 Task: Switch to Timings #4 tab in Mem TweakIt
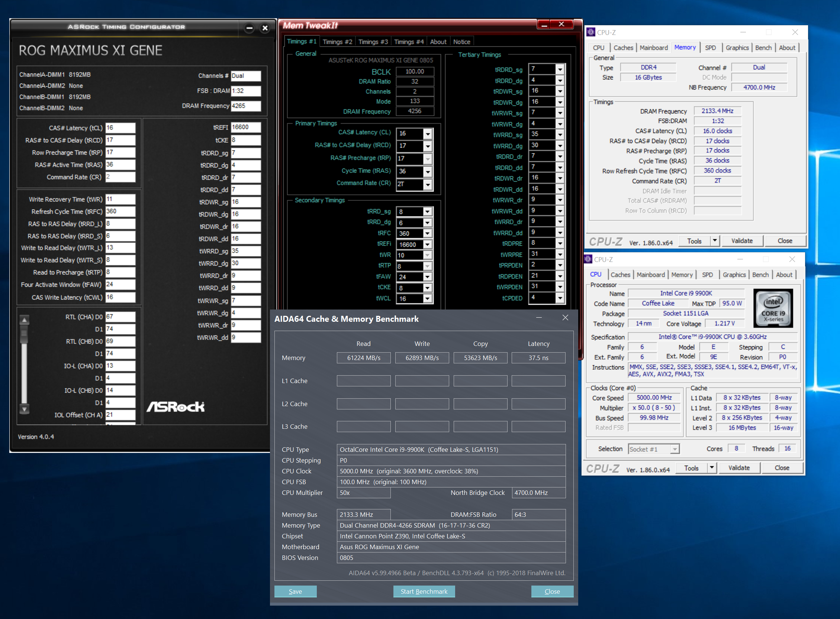pyautogui.click(x=409, y=42)
